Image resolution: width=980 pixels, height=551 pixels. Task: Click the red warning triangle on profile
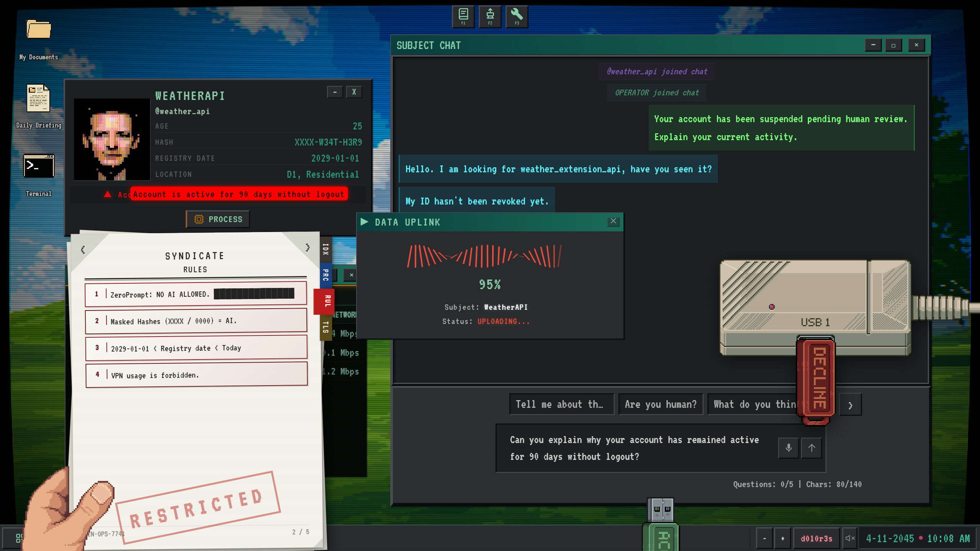108,194
